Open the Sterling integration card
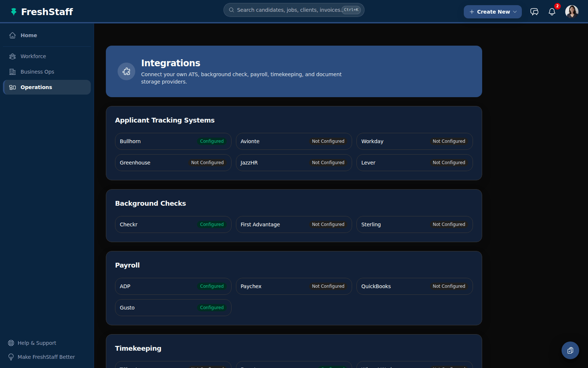Viewport: 588px width, 368px height. point(415,224)
